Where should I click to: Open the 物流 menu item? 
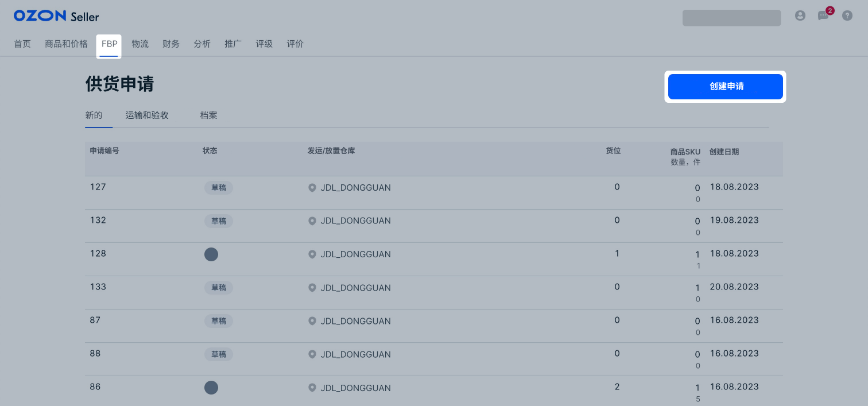[140, 44]
